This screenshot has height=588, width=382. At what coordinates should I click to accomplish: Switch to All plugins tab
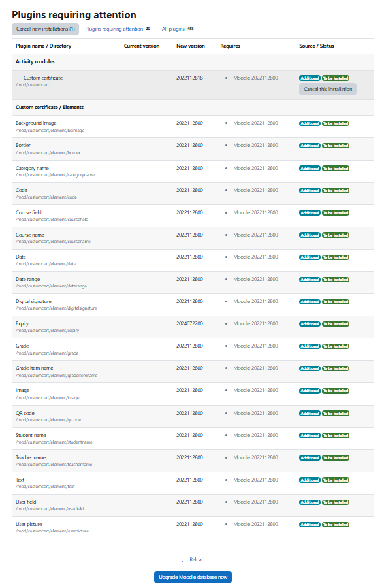pyautogui.click(x=173, y=29)
